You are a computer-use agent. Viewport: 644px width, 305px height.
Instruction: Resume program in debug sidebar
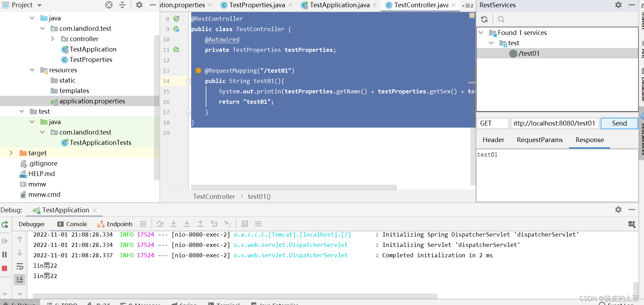tap(5, 241)
